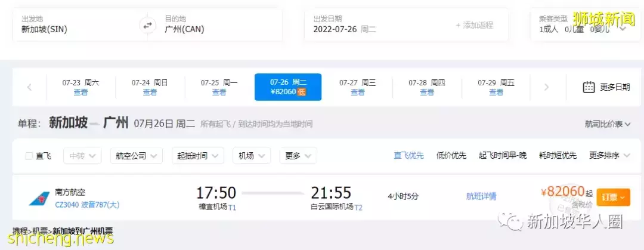Click 添加返程 to add return trip
Viewport: 644px width, 250px height.
point(475,25)
